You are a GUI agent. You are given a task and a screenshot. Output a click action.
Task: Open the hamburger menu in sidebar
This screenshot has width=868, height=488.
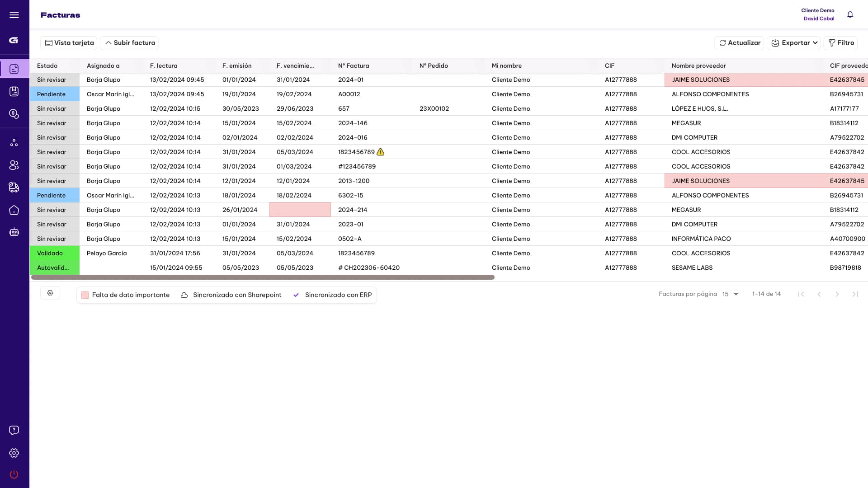click(14, 15)
